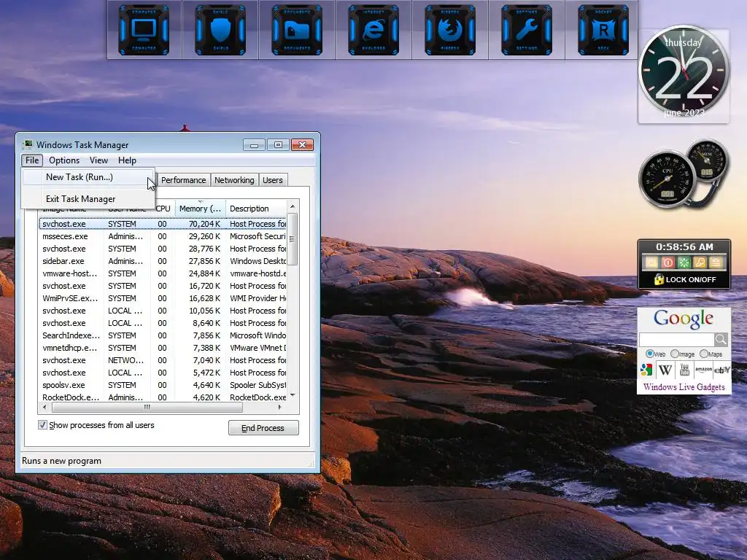Launch Firefox from the dock

pyautogui.click(x=450, y=29)
